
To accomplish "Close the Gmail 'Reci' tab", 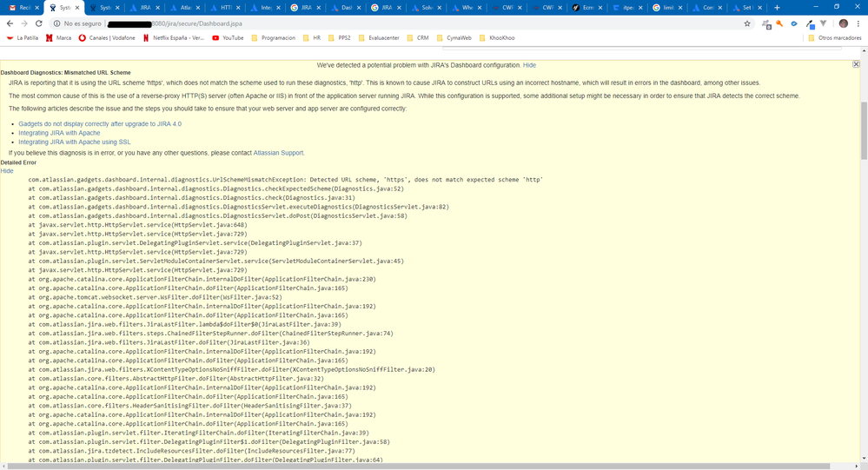I will coord(37,8).
